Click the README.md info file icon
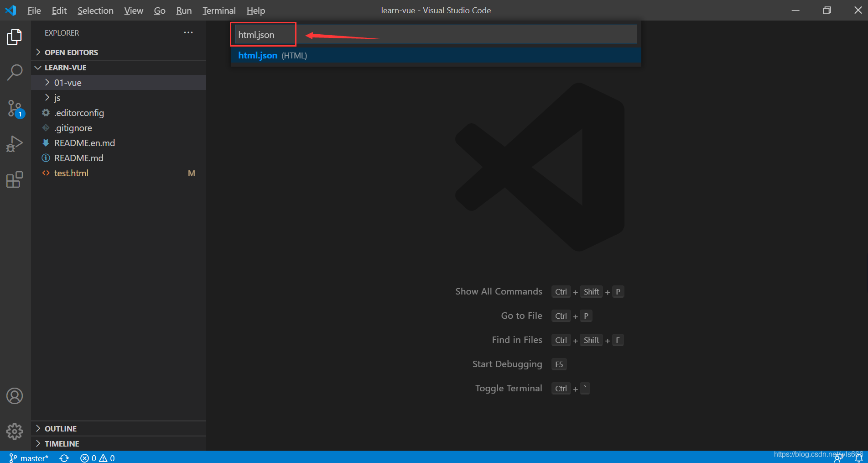The height and width of the screenshot is (463, 868). pyautogui.click(x=46, y=158)
